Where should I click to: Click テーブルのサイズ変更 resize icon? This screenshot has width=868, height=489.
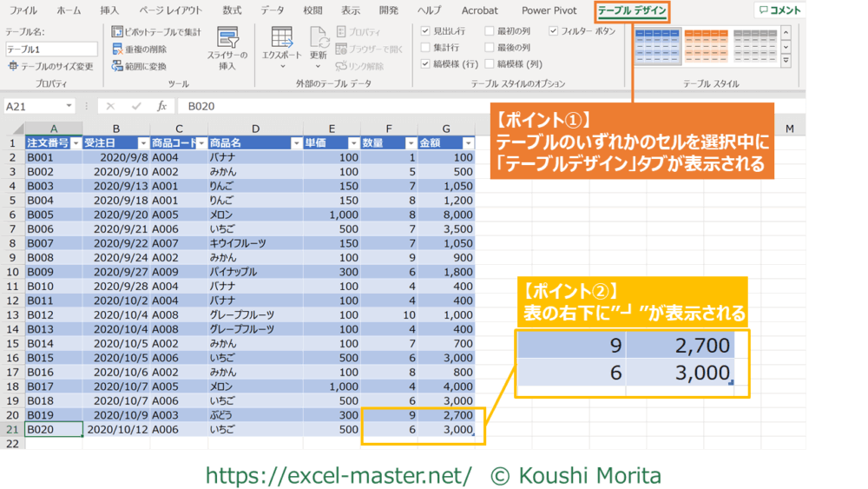tap(13, 66)
